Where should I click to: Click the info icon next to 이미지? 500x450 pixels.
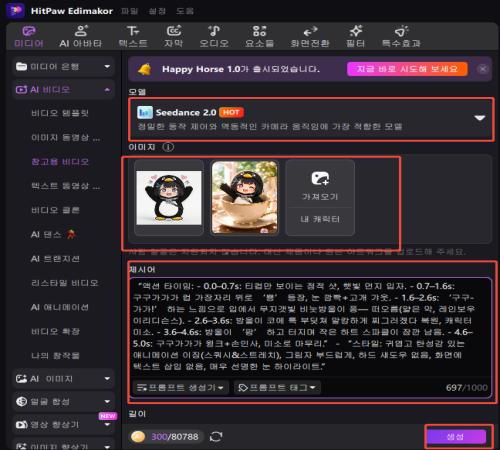click(x=168, y=147)
